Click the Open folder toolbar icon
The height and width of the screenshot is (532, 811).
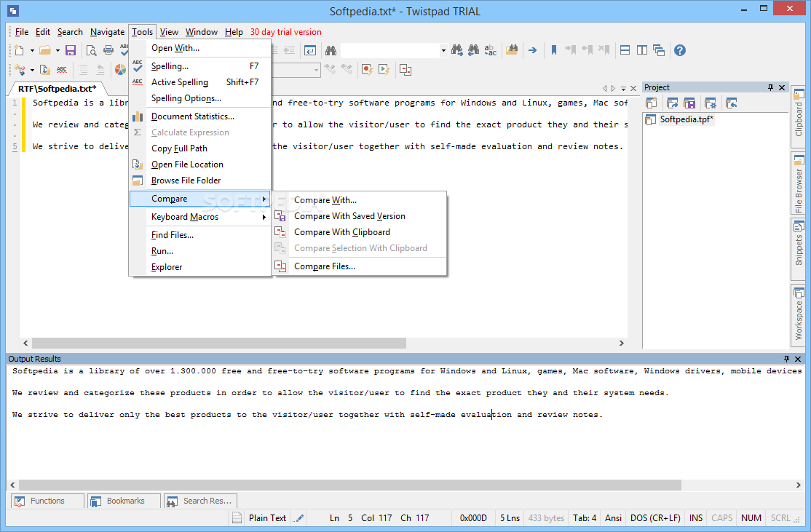point(45,50)
